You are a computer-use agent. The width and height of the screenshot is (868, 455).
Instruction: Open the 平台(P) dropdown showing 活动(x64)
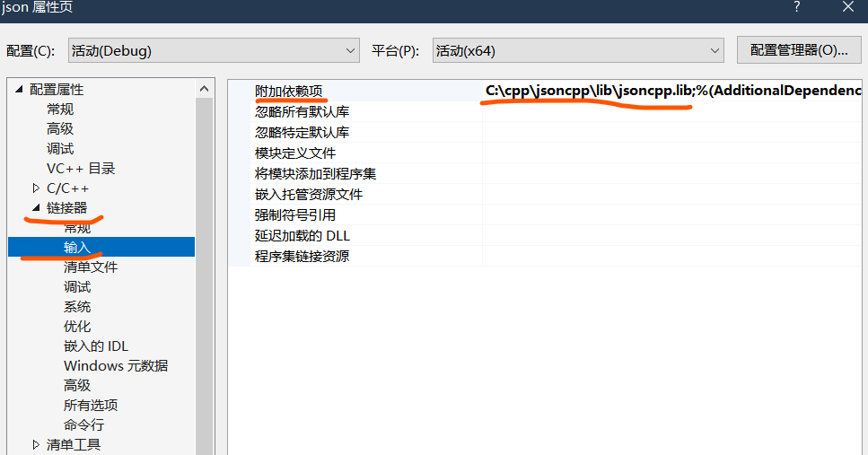pyautogui.click(x=578, y=50)
